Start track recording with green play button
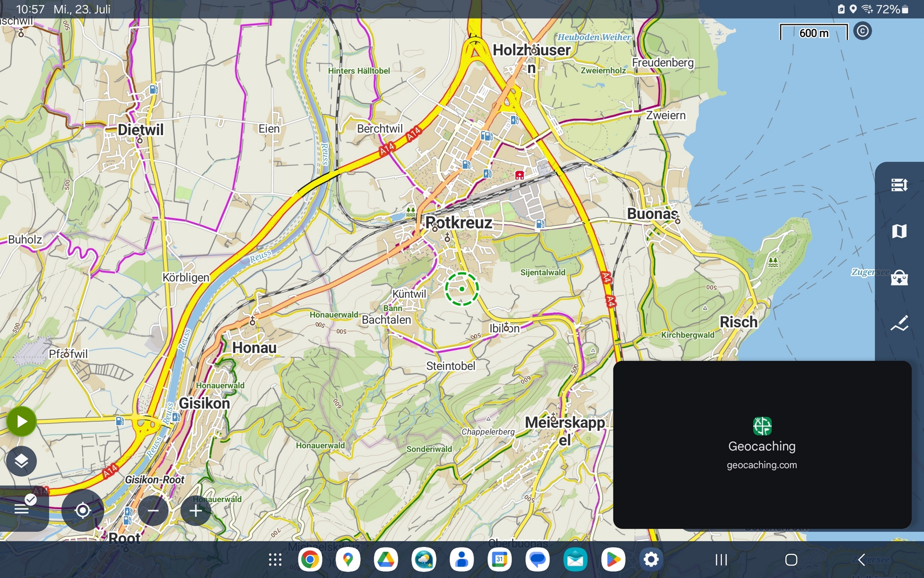Image resolution: width=924 pixels, height=578 pixels. [21, 421]
